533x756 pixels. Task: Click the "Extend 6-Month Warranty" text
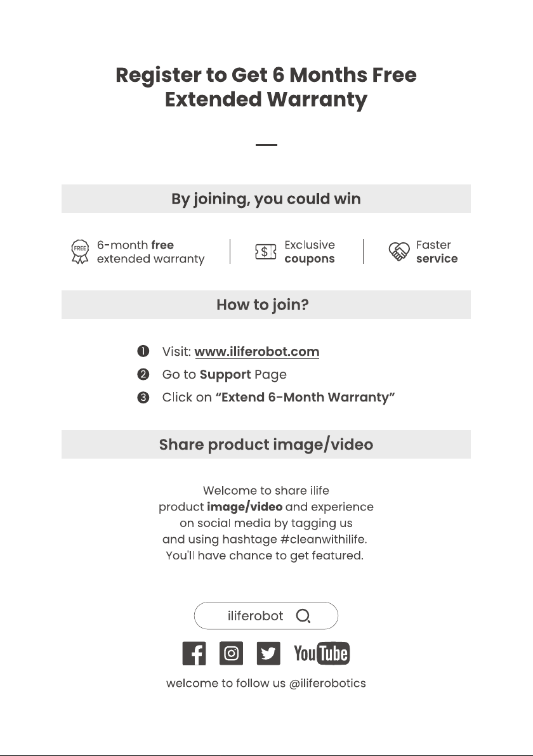(305, 397)
